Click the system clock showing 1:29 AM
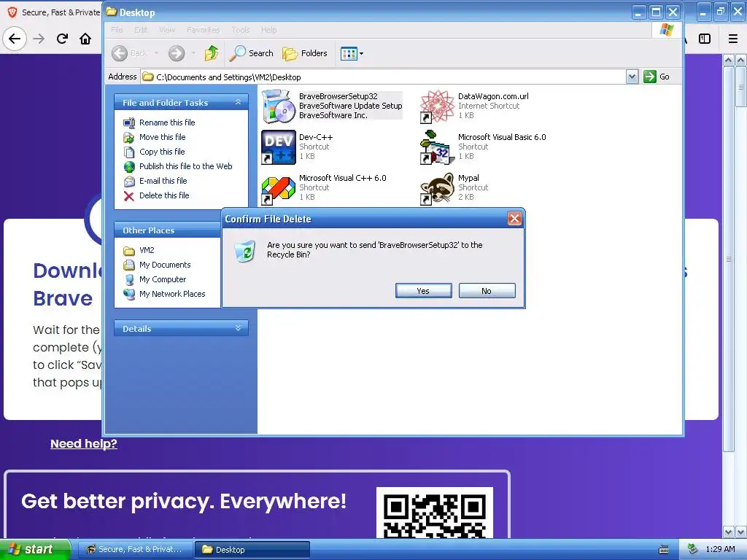747x560 pixels. point(720,550)
